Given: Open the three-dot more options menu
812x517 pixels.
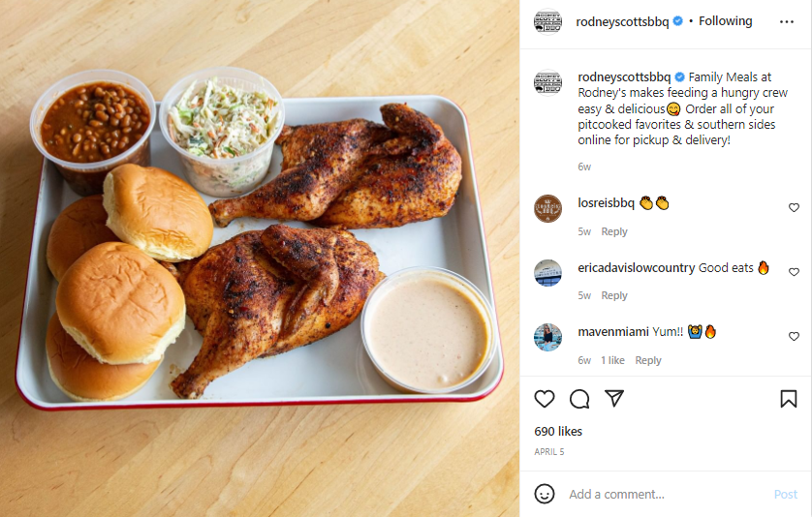Looking at the screenshot, I should [786, 21].
